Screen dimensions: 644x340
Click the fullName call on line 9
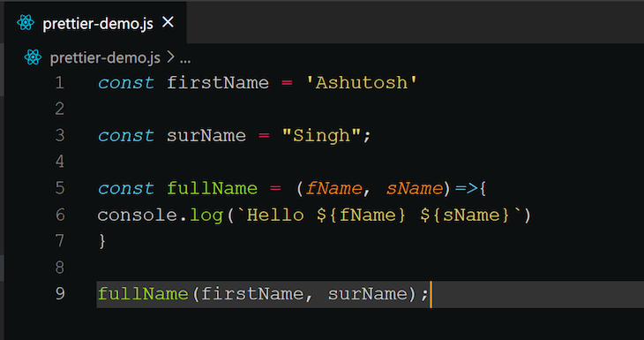(143, 294)
